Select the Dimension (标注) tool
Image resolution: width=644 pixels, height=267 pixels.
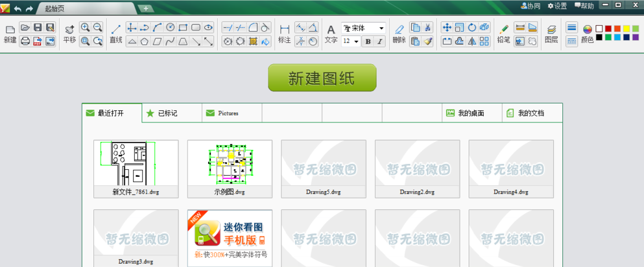(x=284, y=30)
